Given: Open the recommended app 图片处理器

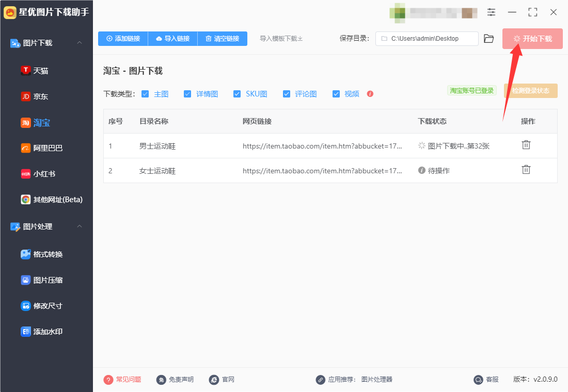Looking at the screenshot, I should [377, 379].
